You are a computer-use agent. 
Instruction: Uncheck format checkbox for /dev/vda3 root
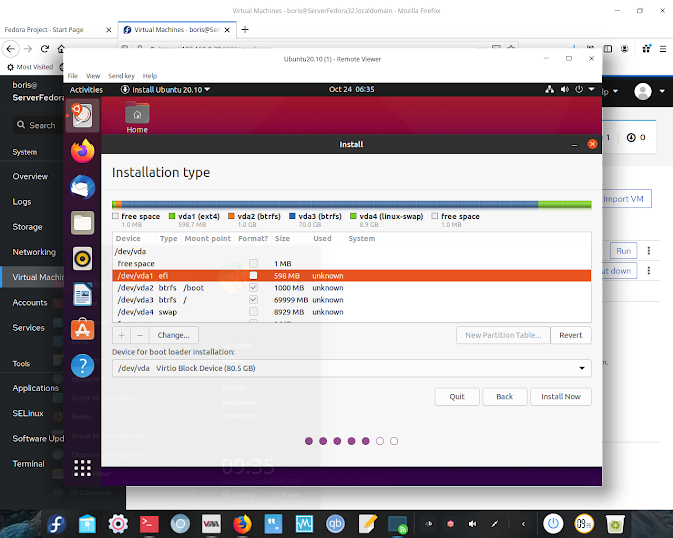pos(253,299)
